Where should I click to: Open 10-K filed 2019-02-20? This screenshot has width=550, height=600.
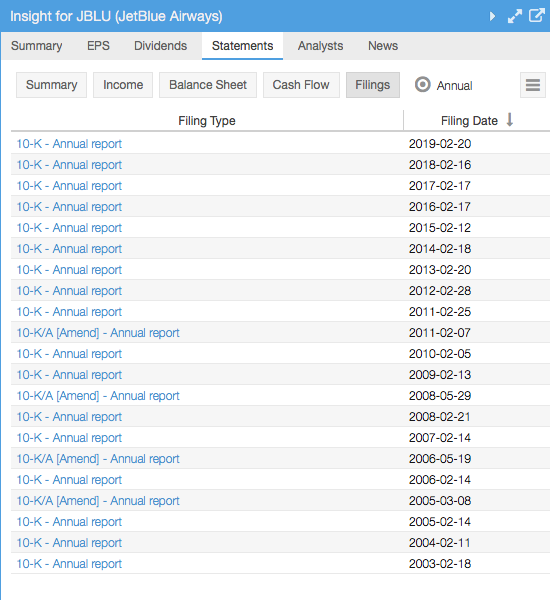coord(69,144)
